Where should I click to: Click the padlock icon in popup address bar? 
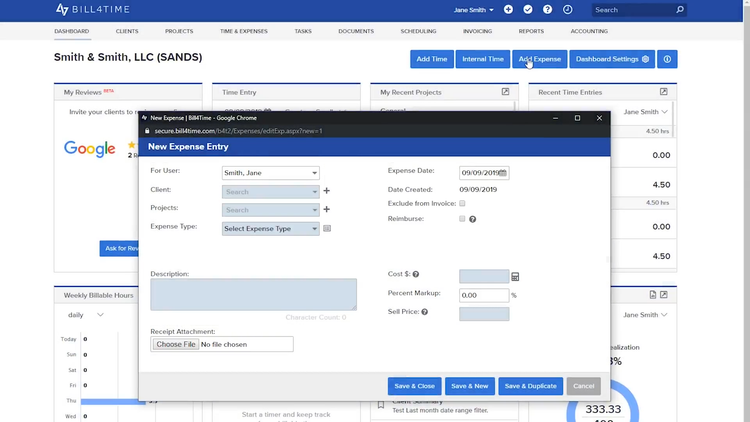[147, 131]
